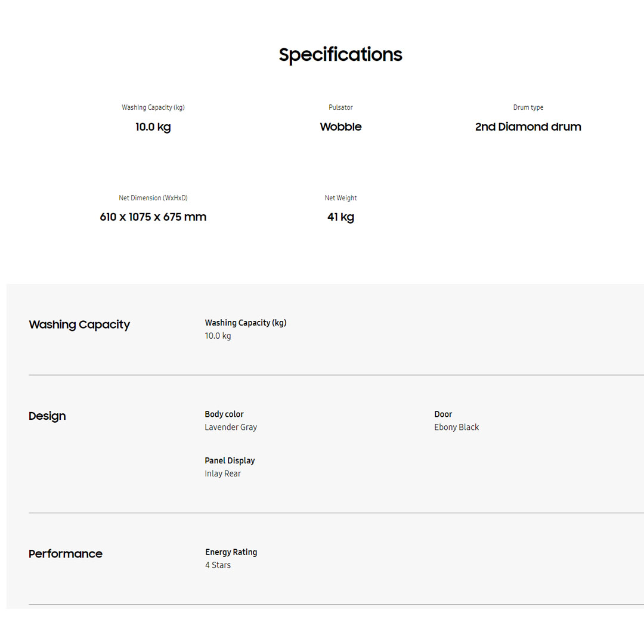Screen dimensions: 644x644
Task: Select the Energy Rating label
Action: [231, 552]
